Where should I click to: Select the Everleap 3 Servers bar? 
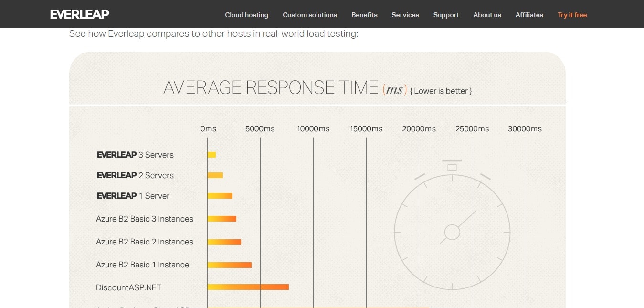211,155
